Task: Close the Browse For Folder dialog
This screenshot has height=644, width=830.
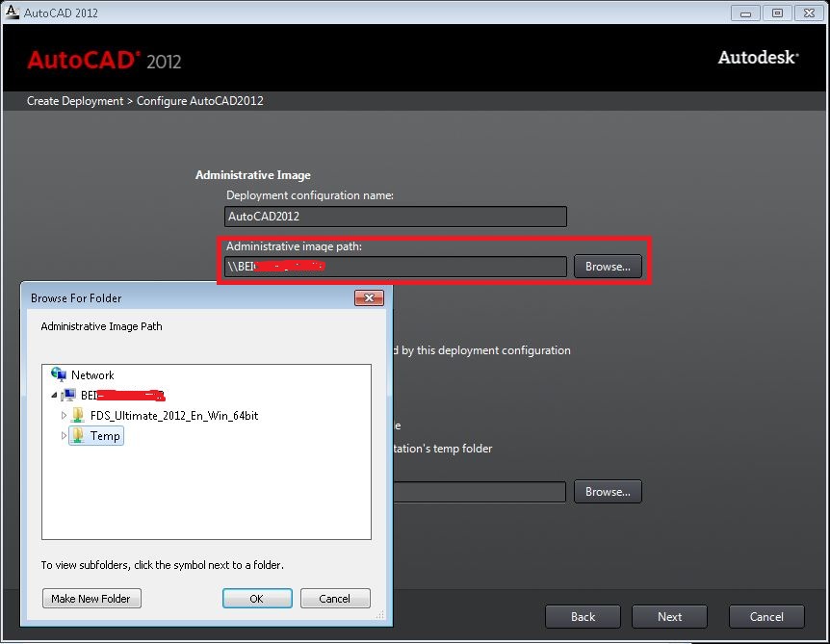Action: point(369,297)
